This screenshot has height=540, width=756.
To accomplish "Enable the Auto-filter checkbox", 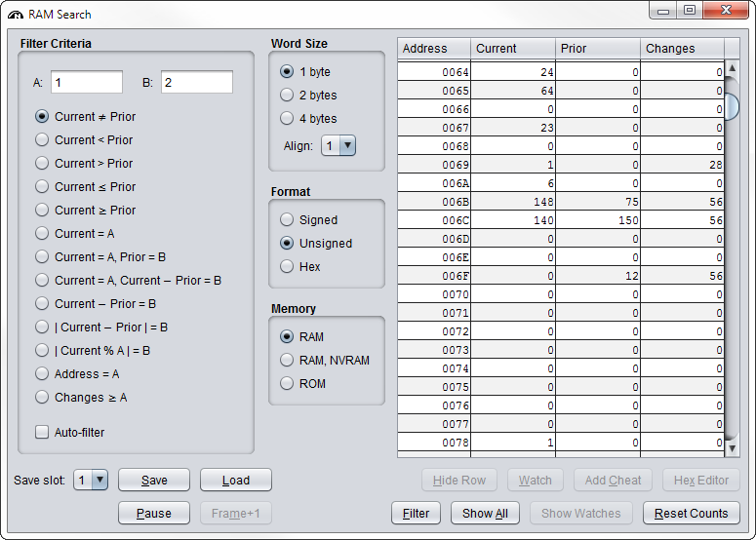I will tap(42, 432).
